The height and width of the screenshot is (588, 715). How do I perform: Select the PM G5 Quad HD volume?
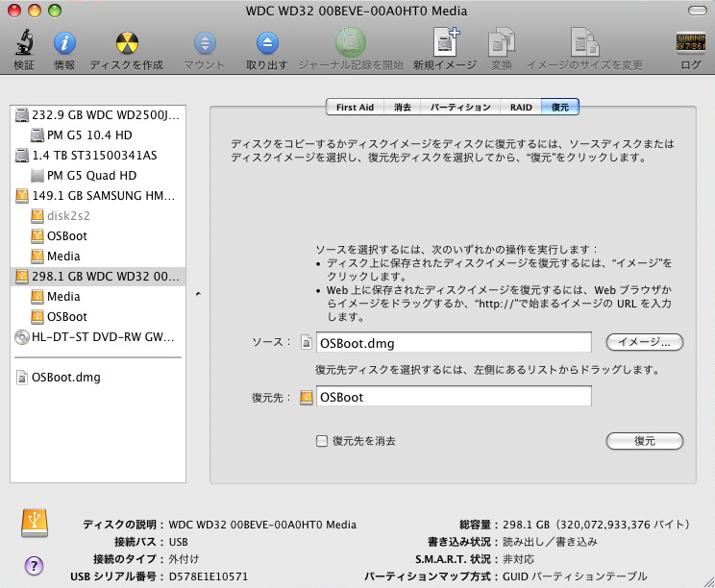(91, 176)
